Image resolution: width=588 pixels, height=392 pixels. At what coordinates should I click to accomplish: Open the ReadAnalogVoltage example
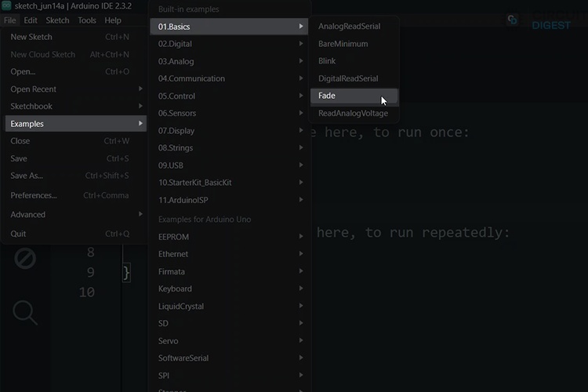pos(354,113)
